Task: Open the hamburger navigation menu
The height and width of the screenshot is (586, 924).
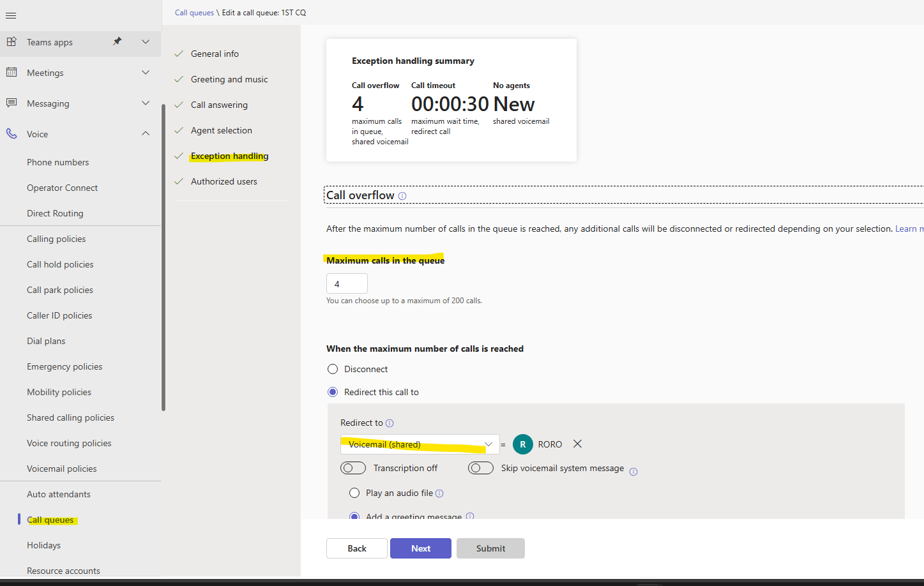Action: 11,15
